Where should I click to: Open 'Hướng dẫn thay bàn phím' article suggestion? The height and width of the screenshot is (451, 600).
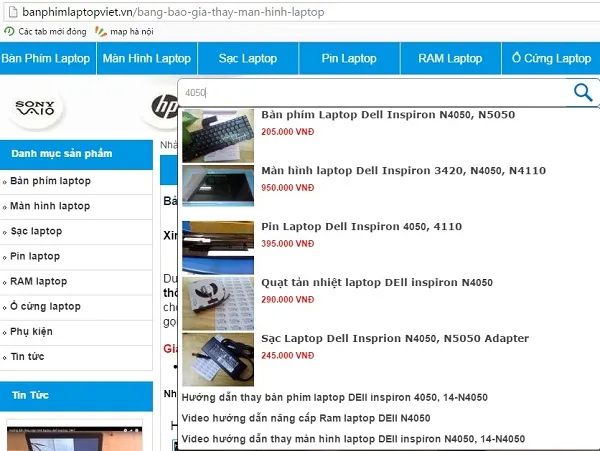point(334,397)
